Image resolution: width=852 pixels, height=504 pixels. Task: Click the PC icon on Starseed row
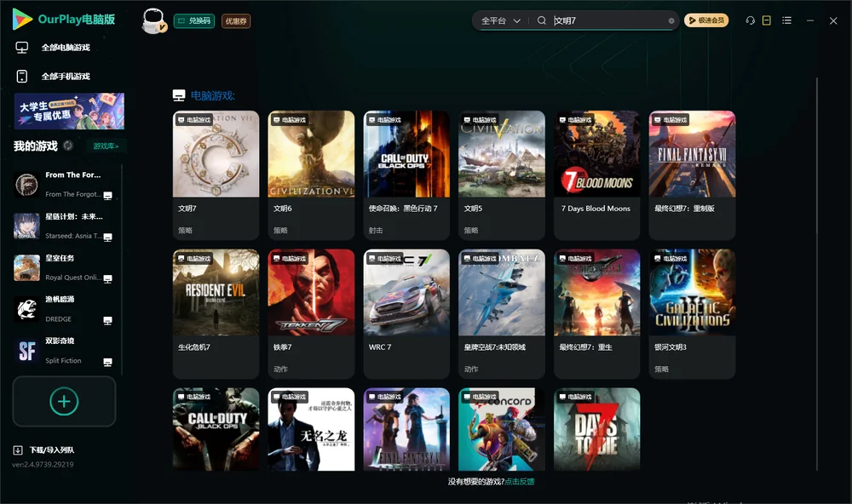click(107, 238)
